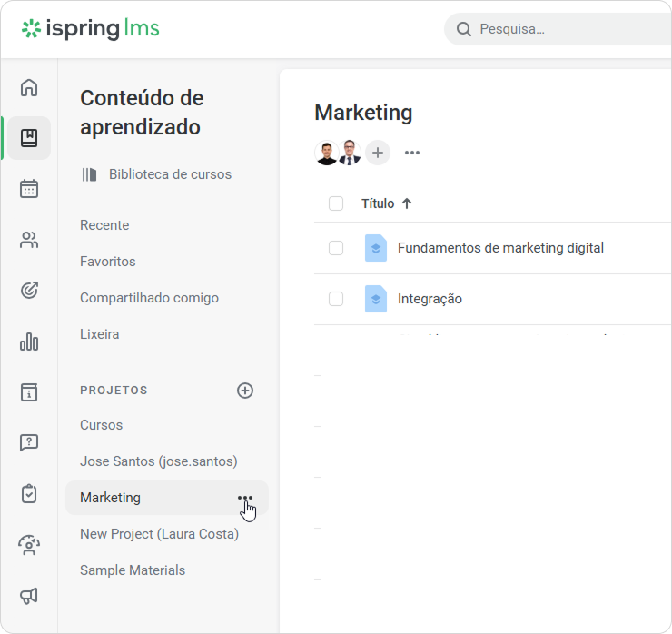This screenshot has height=634, width=672.
Task: Open the users icon in the sidebar
Action: pos(29,240)
